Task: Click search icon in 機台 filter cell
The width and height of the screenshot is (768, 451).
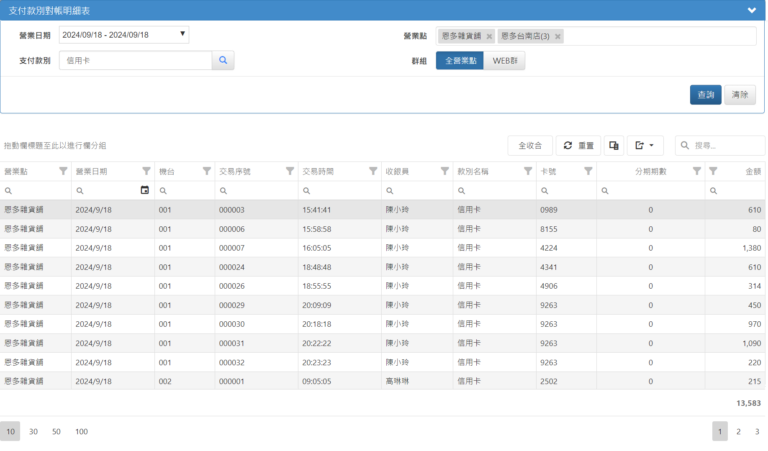Action: click(163, 190)
